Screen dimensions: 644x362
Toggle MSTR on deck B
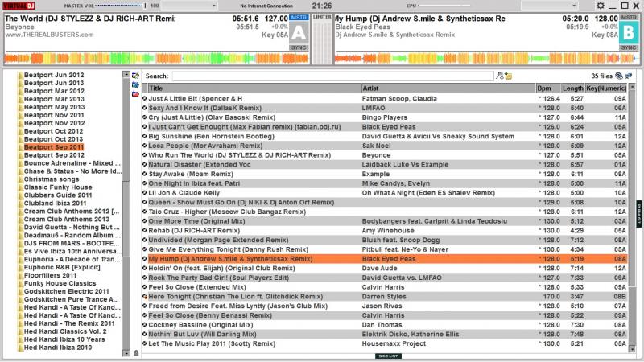[629, 17]
